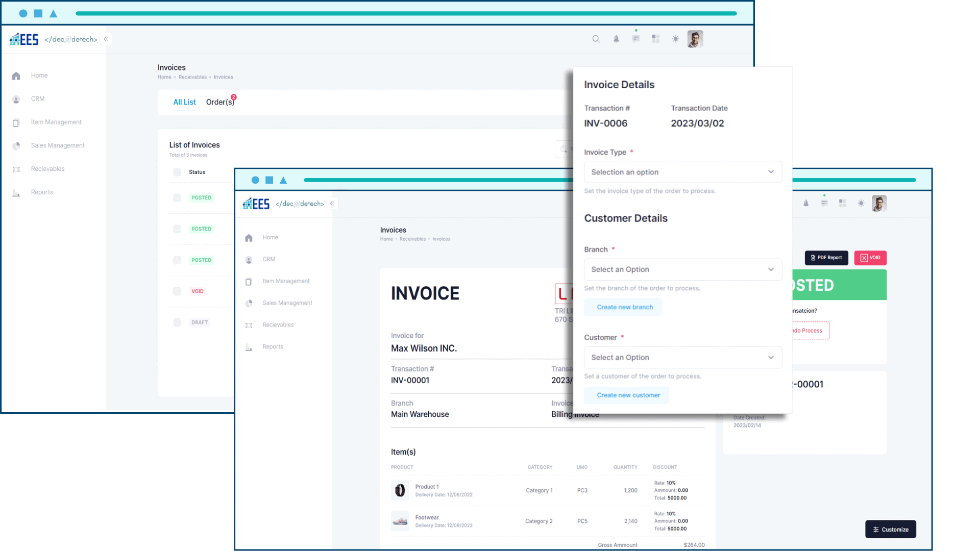
Task: Open the Branch select dropdown
Action: pos(682,269)
